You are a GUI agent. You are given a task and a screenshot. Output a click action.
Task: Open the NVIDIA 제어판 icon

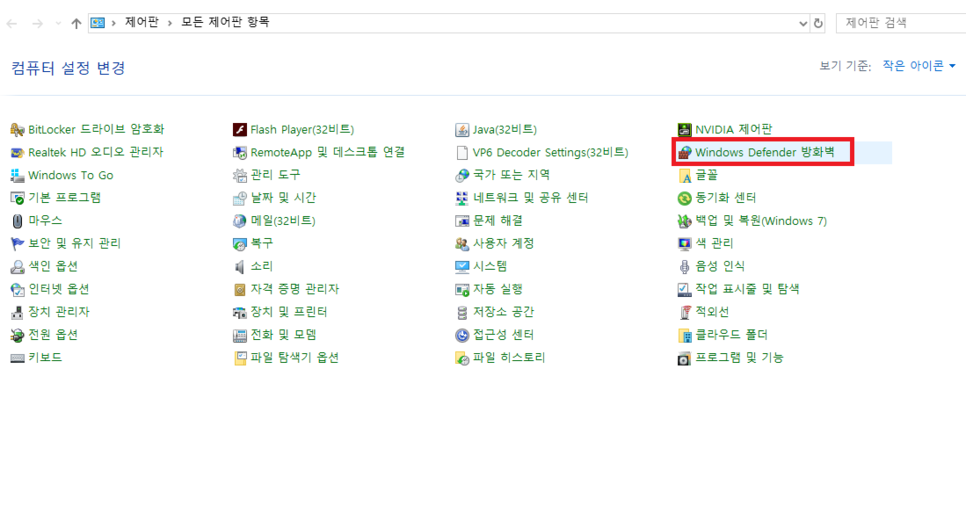pyautogui.click(x=684, y=129)
